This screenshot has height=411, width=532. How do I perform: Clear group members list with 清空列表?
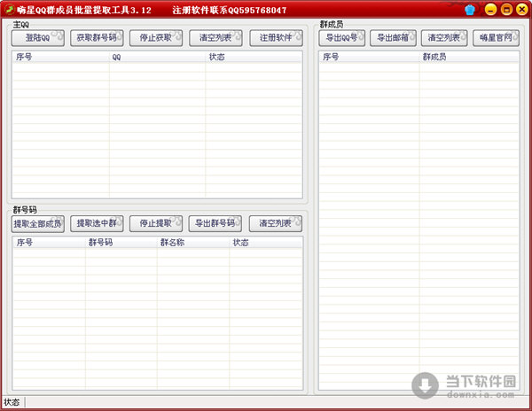(444, 38)
